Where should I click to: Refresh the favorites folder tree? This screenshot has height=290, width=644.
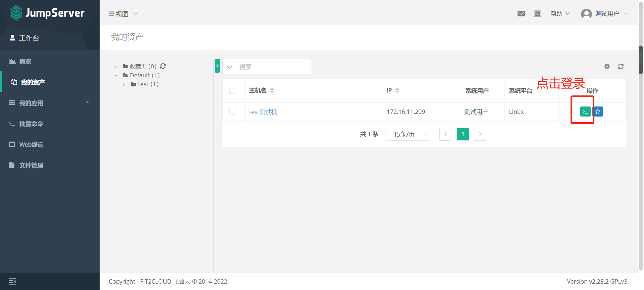(163, 66)
